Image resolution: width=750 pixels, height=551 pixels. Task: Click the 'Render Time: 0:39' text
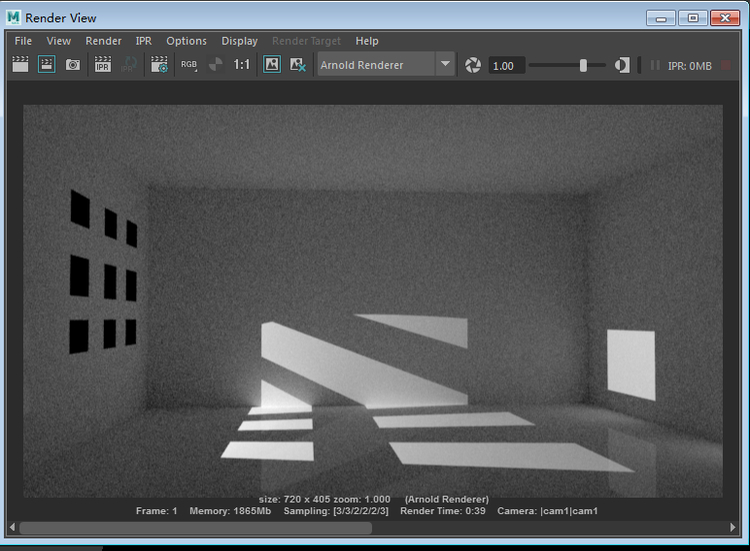click(442, 511)
